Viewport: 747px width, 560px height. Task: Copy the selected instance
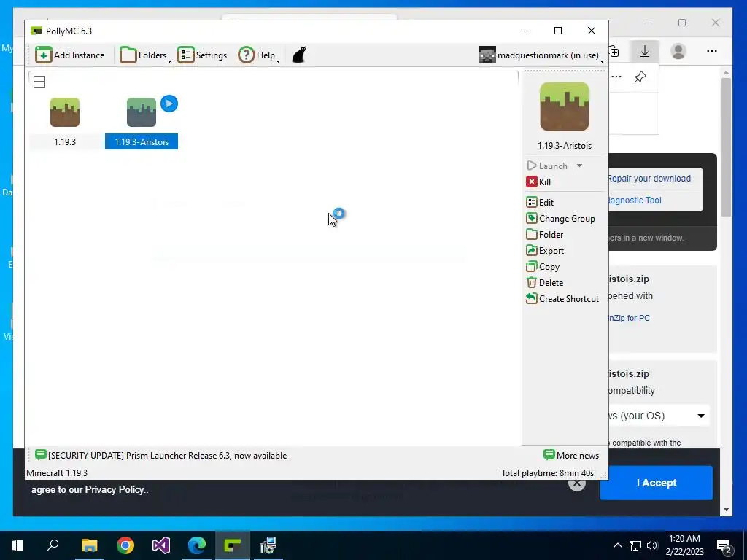[x=543, y=267]
